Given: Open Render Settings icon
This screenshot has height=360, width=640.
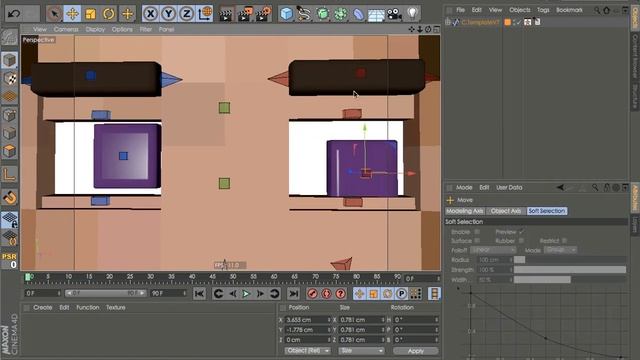Looking at the screenshot, I should [x=263, y=14].
